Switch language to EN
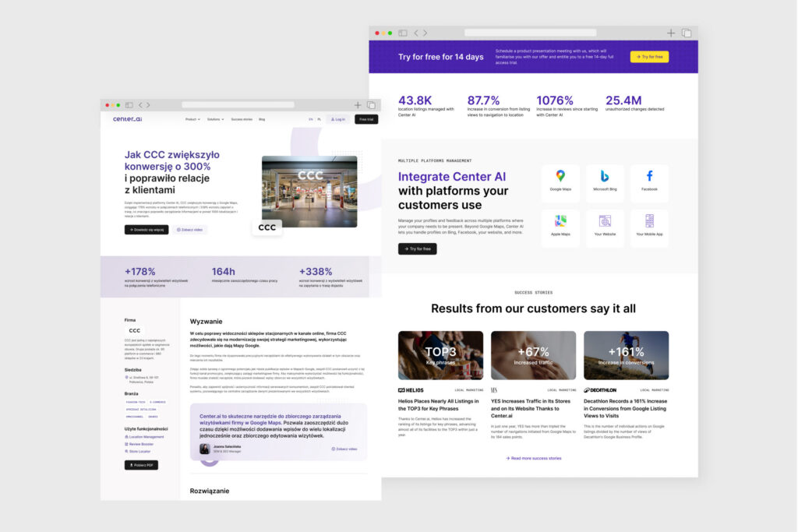The width and height of the screenshot is (798, 532). (x=310, y=119)
